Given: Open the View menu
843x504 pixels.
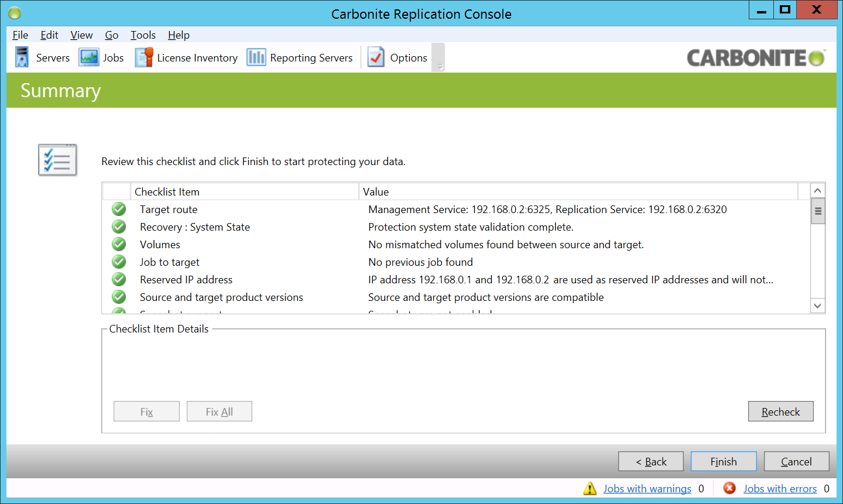Looking at the screenshot, I should (x=81, y=35).
